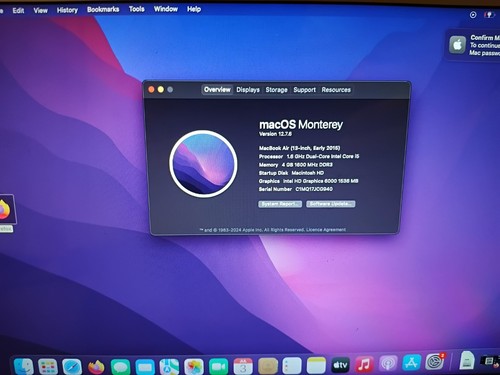Open Podcasts from the dock

tap(388, 363)
